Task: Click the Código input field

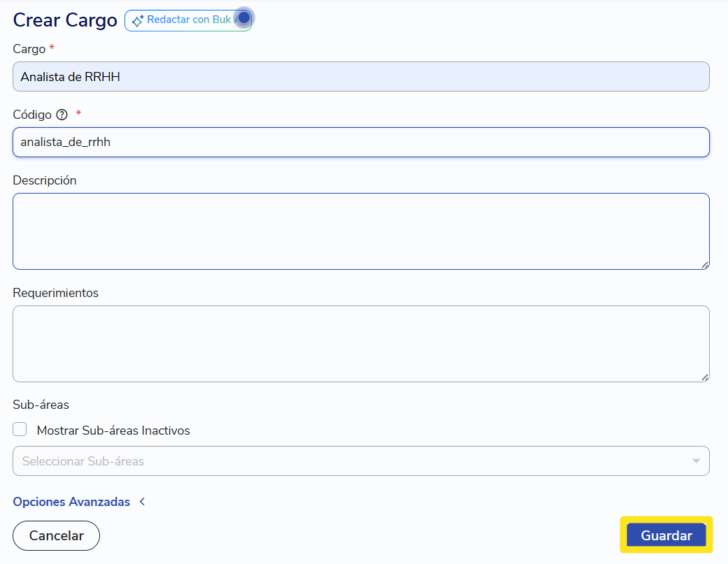Action: point(361,142)
